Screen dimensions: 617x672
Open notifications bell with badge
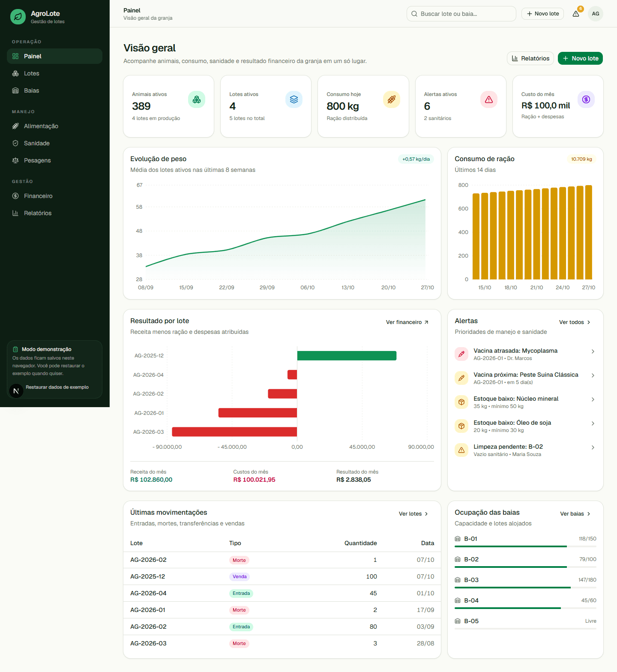[576, 14]
